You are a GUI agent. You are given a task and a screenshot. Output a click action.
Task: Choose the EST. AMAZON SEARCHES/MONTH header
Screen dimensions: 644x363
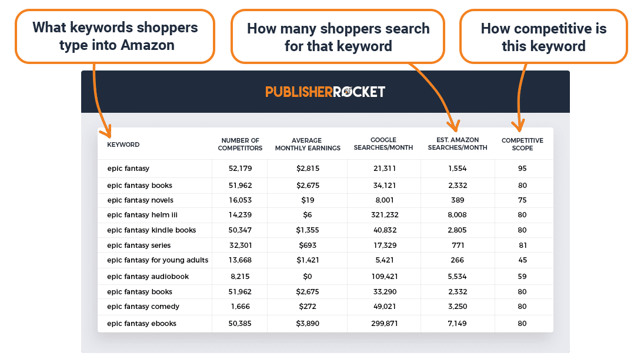458,143
